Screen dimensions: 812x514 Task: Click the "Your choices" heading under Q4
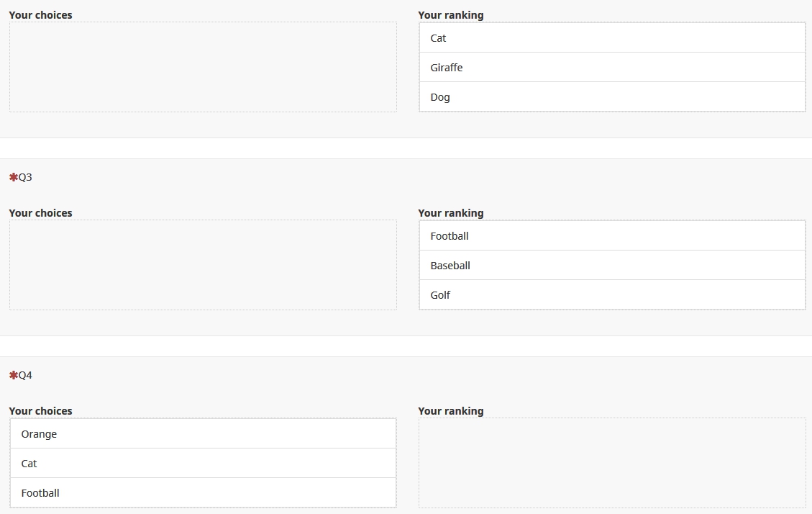pos(40,411)
